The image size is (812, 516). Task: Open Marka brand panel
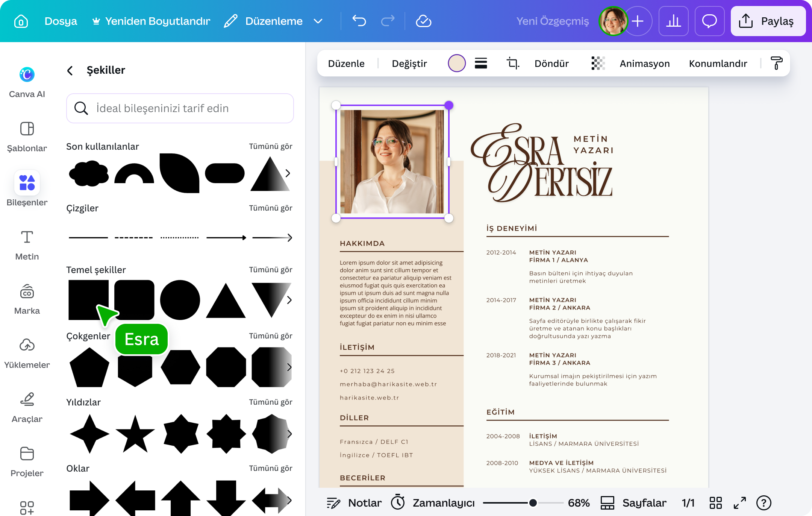[x=27, y=299]
